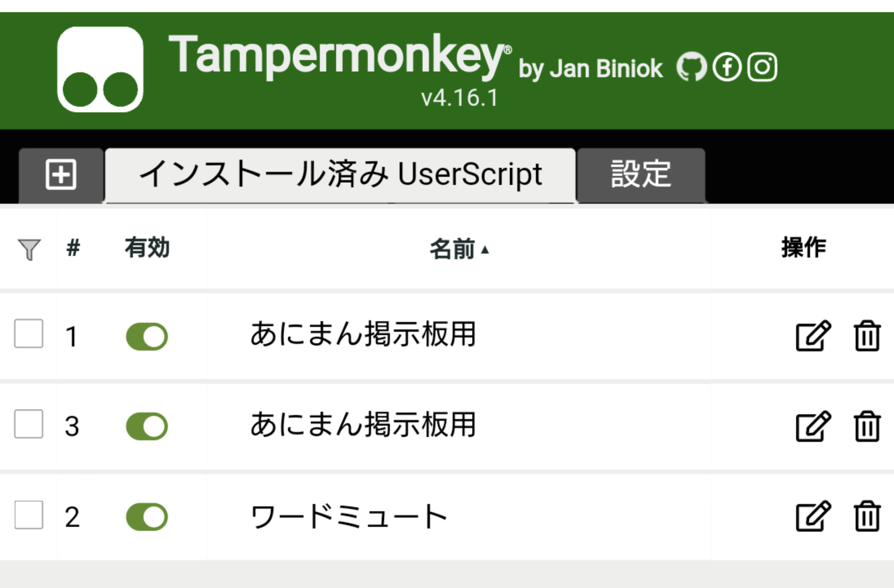Image resolution: width=894 pixels, height=588 pixels.
Task: Check the checkbox for script number 1
Action: (x=29, y=333)
